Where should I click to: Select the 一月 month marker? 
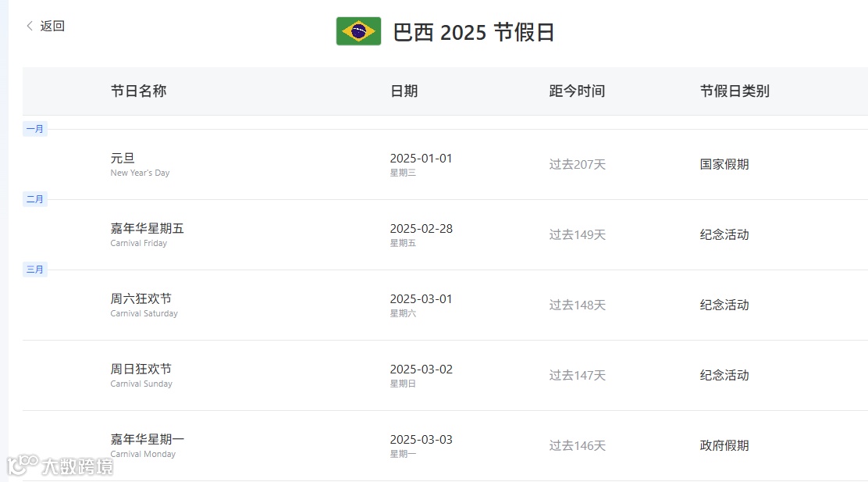[35, 129]
